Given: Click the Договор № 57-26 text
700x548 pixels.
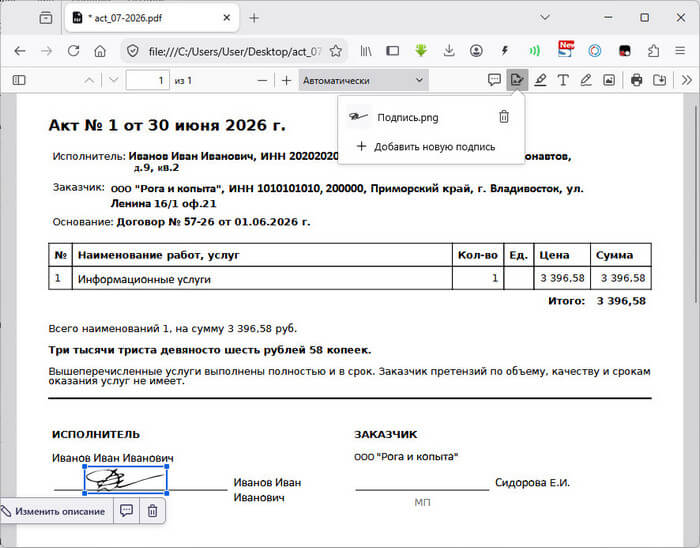Looking at the screenshot, I should point(213,222).
